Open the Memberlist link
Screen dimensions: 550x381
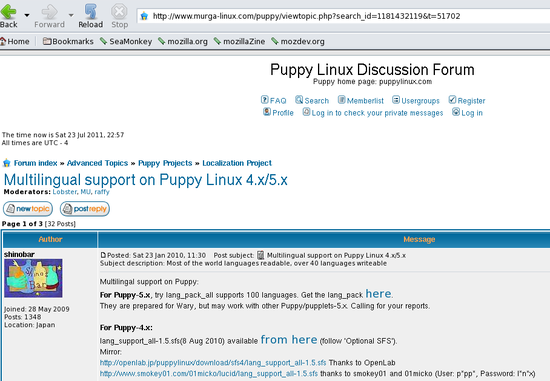pos(365,101)
